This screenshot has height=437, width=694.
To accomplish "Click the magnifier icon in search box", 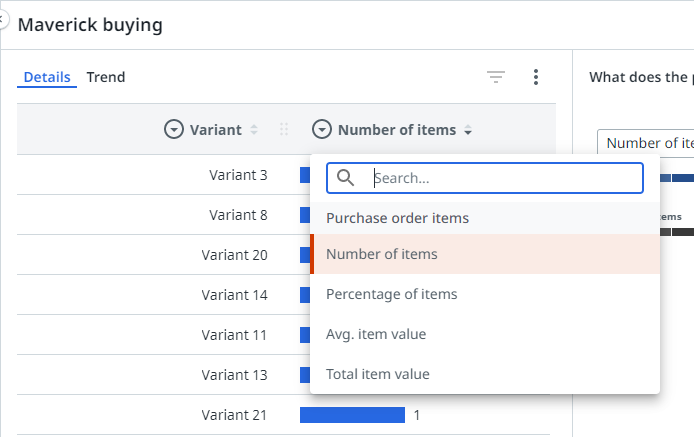I will 346,178.
